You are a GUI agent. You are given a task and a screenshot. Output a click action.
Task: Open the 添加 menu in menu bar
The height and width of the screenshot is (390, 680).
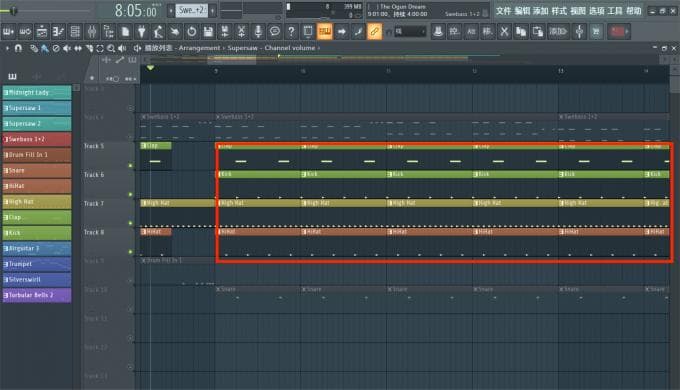coord(540,11)
